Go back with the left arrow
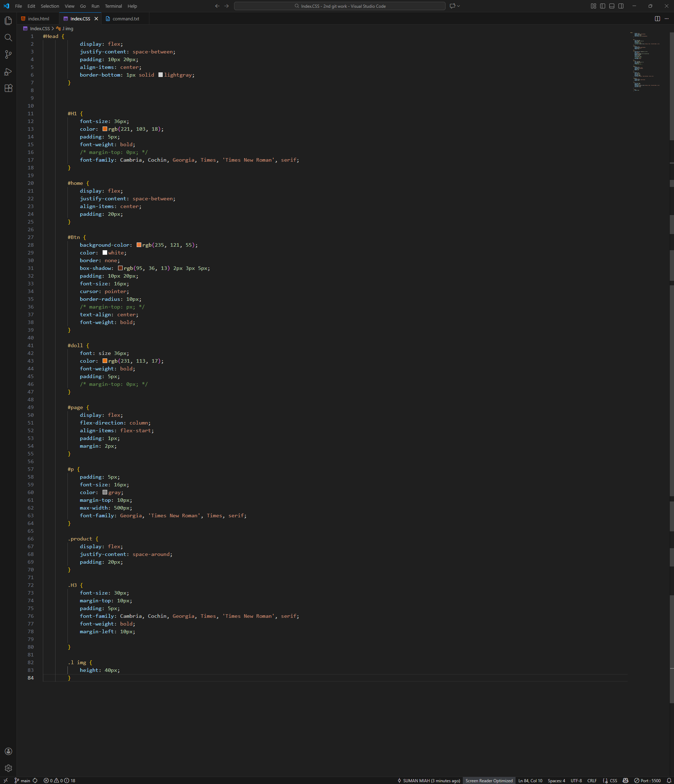 [217, 6]
